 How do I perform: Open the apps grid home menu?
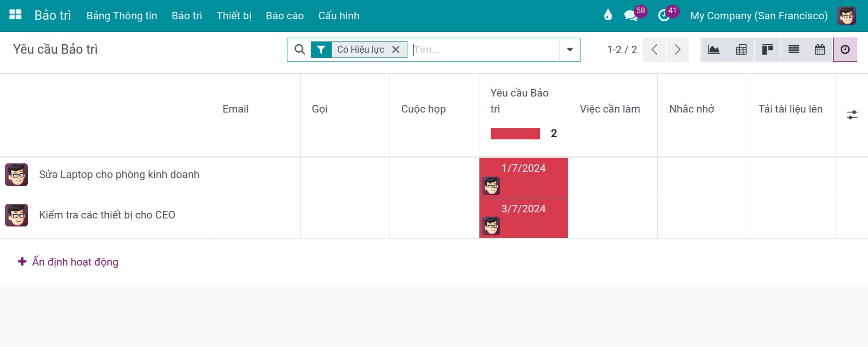click(x=16, y=16)
